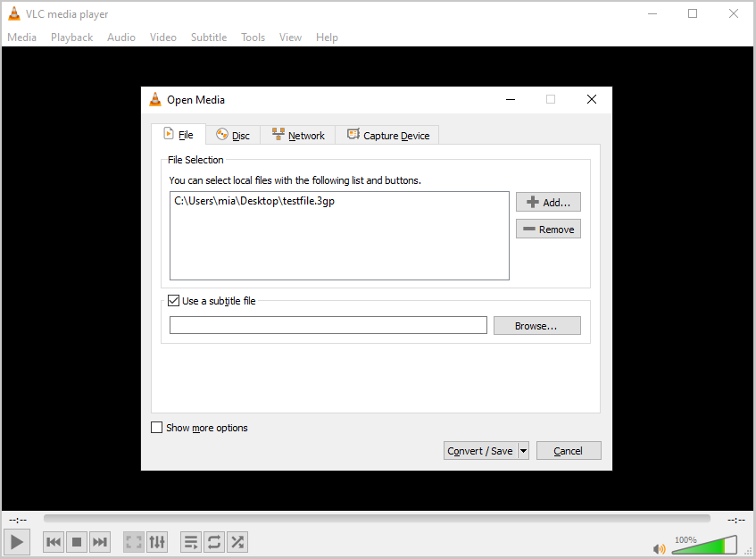Cancel the Open Media dialog
The image size is (756, 559).
pyautogui.click(x=569, y=451)
